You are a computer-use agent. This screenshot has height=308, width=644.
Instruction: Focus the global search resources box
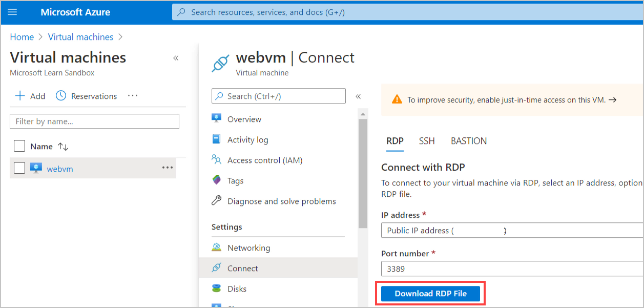(407, 12)
